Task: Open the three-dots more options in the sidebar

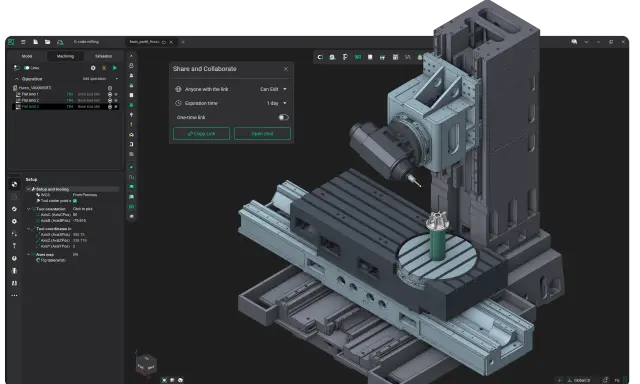Action: [x=14, y=295]
